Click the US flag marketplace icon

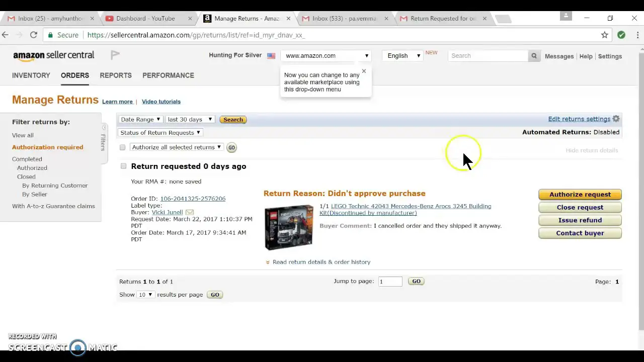[271, 56]
